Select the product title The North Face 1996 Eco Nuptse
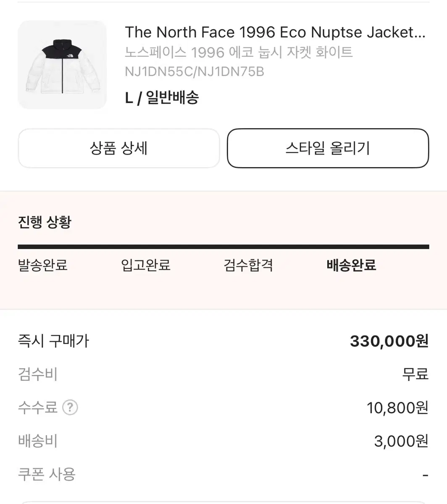The height and width of the screenshot is (504, 447). tap(276, 32)
